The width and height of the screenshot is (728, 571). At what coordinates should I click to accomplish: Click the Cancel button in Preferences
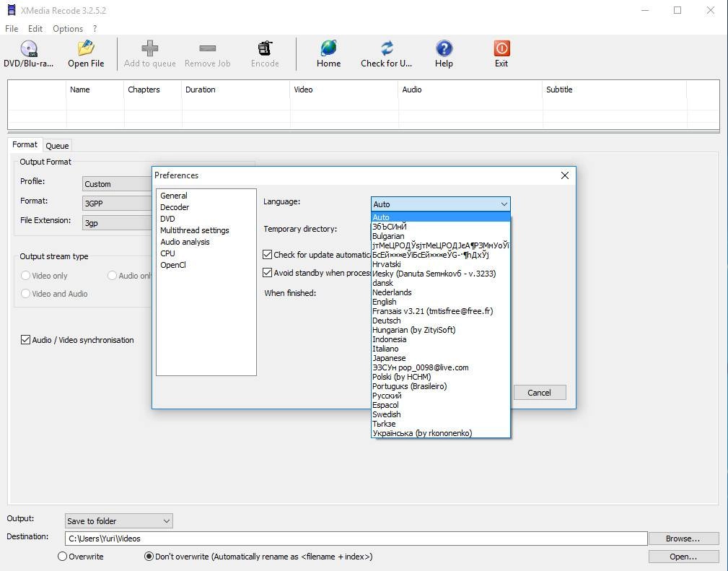[x=540, y=393]
